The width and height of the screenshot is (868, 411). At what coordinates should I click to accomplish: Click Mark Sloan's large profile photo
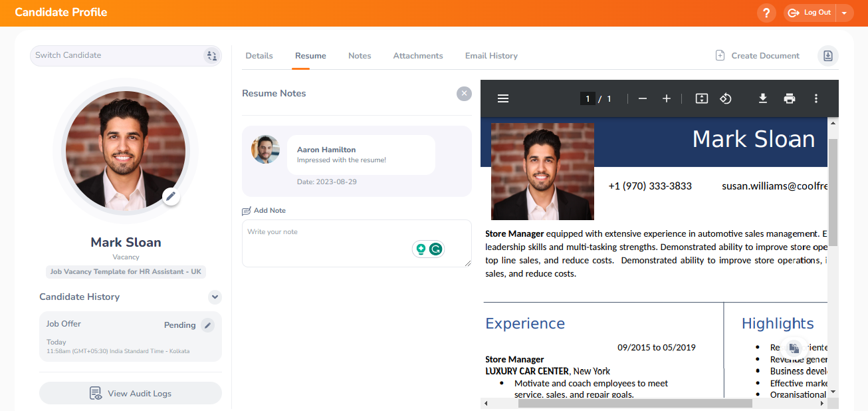point(126,150)
